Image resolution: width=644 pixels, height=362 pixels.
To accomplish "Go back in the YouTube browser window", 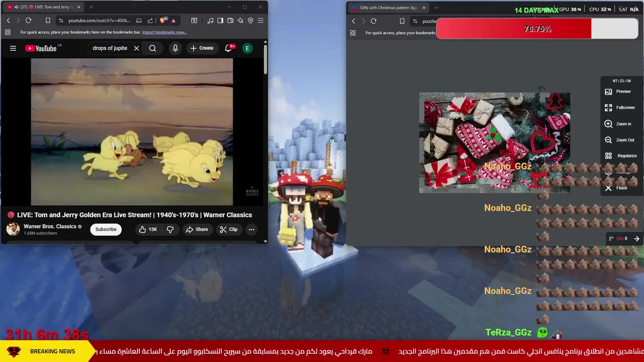I will tap(8, 21).
